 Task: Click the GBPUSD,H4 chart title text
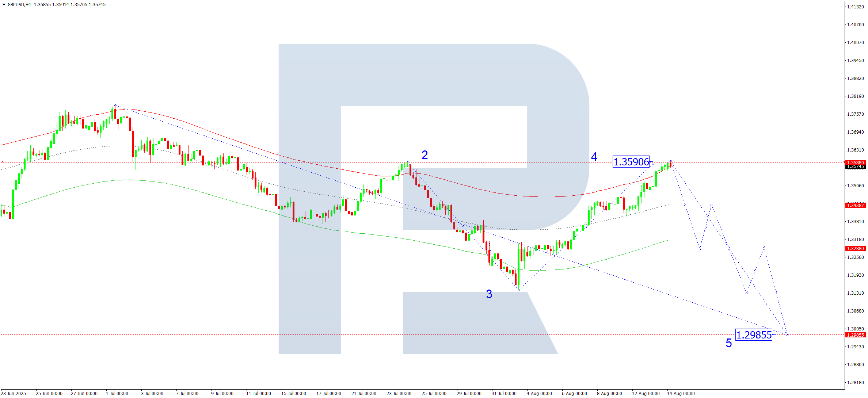tap(19, 5)
